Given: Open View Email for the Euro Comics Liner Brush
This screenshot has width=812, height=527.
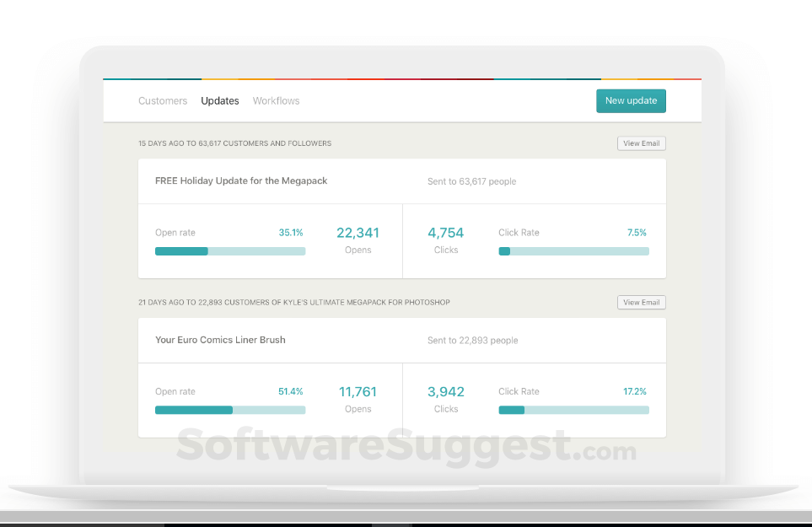Looking at the screenshot, I should pyautogui.click(x=641, y=302).
